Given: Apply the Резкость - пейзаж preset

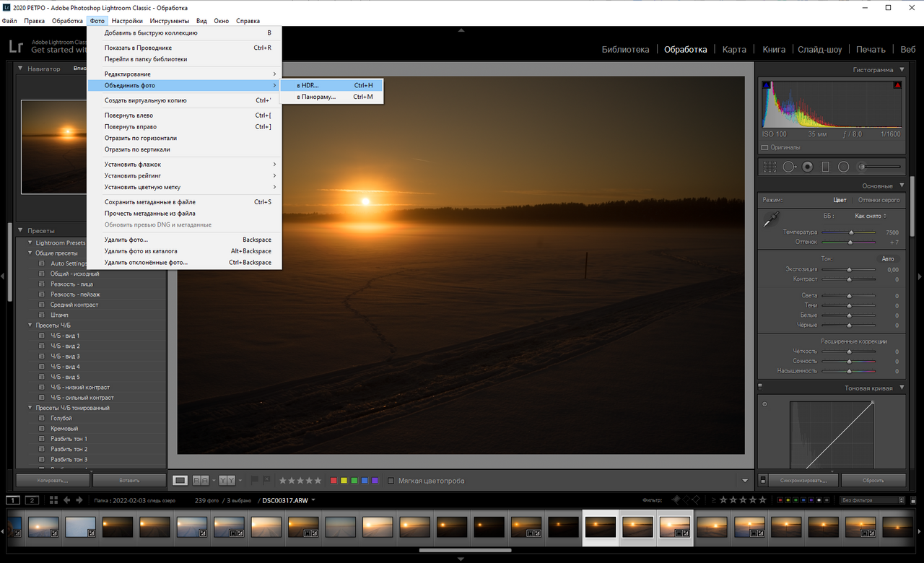Looking at the screenshot, I should point(75,294).
